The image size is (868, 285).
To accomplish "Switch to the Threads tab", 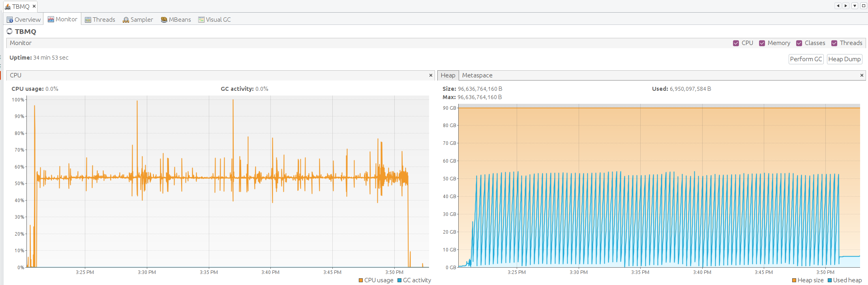I will [x=100, y=19].
